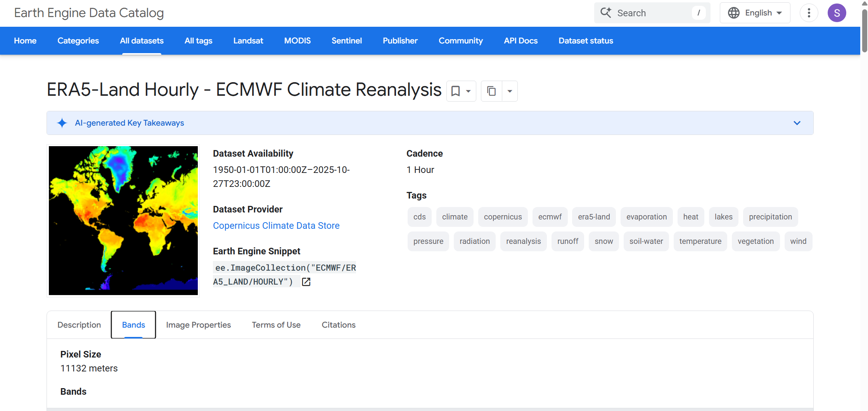The image size is (868, 411).
Task: Switch to the Image Properties tab
Action: 198,325
